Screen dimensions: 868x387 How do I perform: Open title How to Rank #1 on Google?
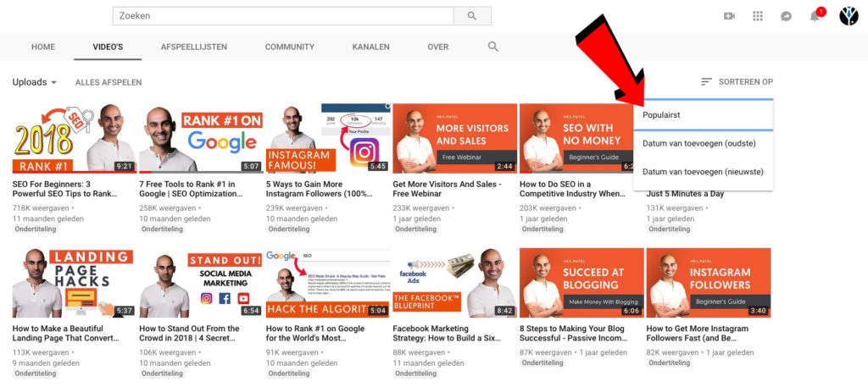(315, 334)
